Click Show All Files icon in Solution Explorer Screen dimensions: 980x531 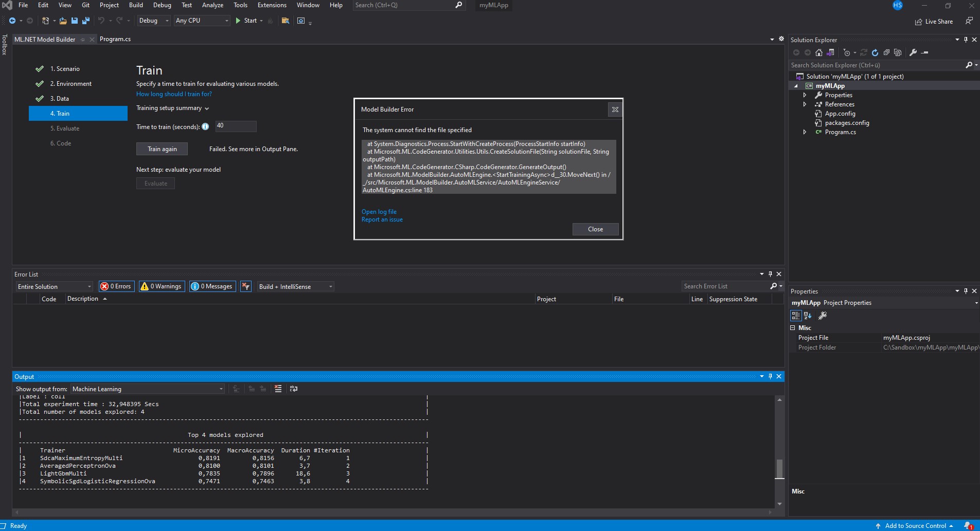(x=898, y=52)
